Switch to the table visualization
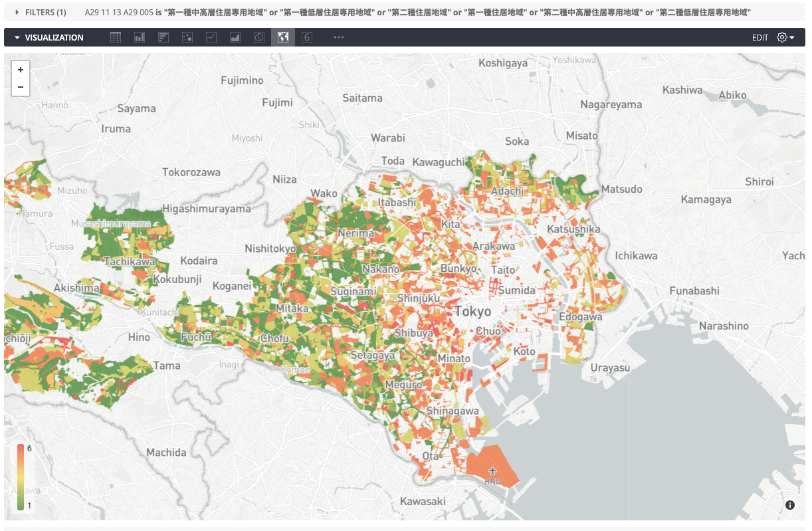Image resolution: width=812 pixels, height=531 pixels. 115,37
